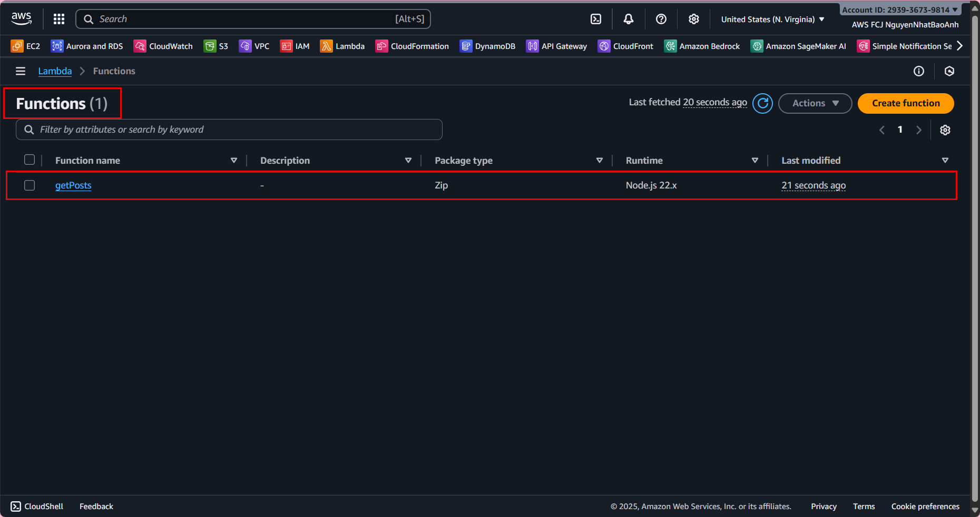This screenshot has width=980, height=517.
Task: Open the info panel icon
Action: pos(918,71)
